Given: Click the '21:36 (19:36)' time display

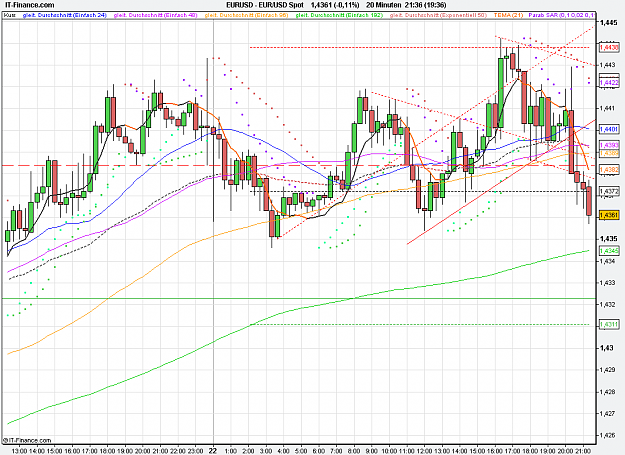Looking at the screenshot, I should (x=425, y=5).
